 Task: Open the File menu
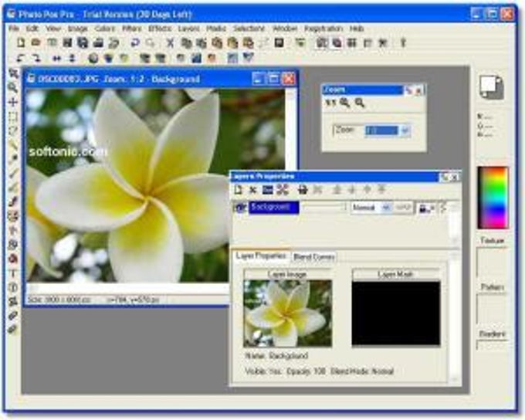(x=13, y=29)
